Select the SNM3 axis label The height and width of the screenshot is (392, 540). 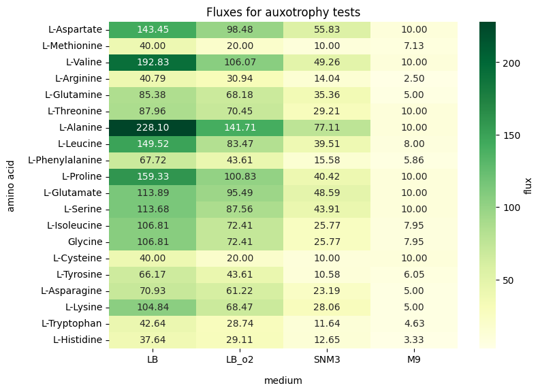(x=327, y=359)
